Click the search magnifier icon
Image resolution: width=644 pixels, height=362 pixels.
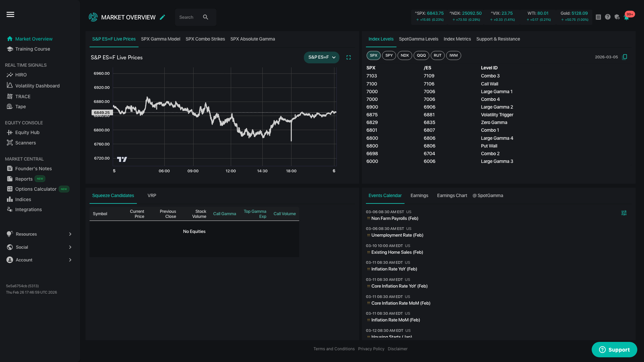206,17
